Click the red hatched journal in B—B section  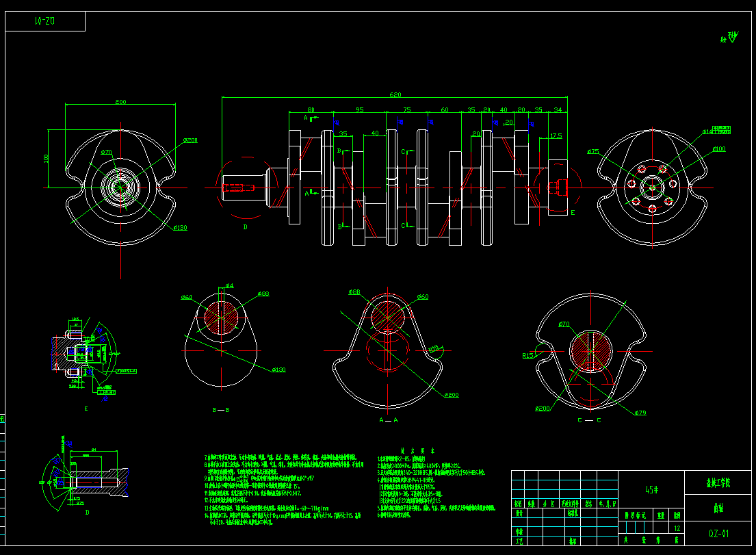pyautogui.click(x=221, y=317)
